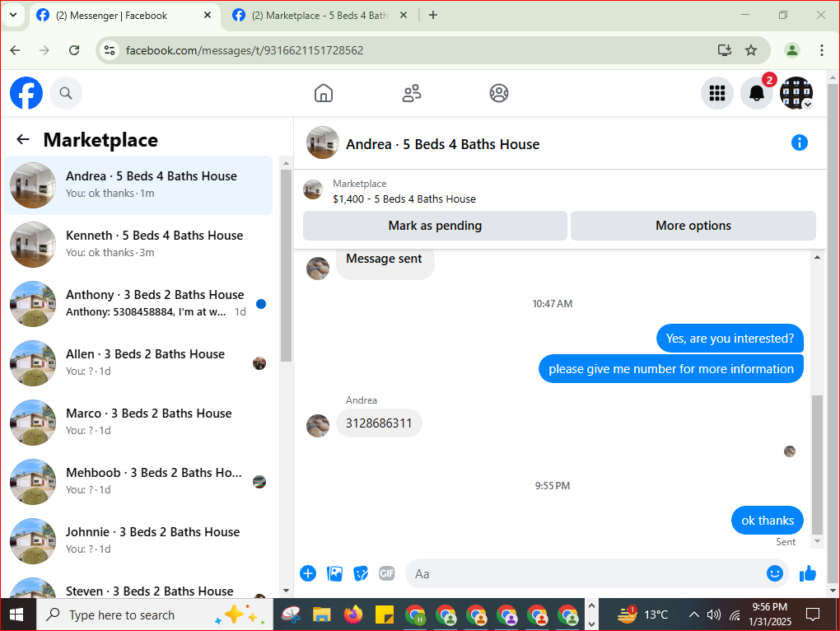Open Mehboob 3 Beds 2 Baths conversation
This screenshot has height=631, width=840.
(x=138, y=482)
